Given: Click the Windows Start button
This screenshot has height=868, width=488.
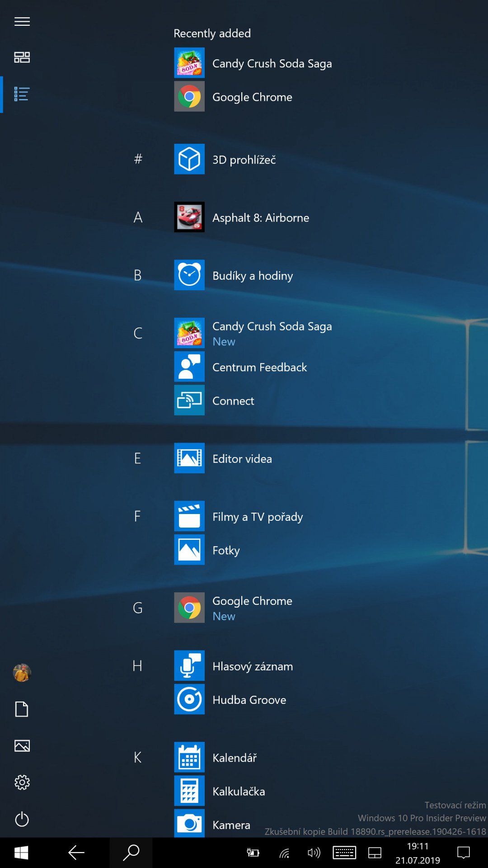Looking at the screenshot, I should pos(21,853).
